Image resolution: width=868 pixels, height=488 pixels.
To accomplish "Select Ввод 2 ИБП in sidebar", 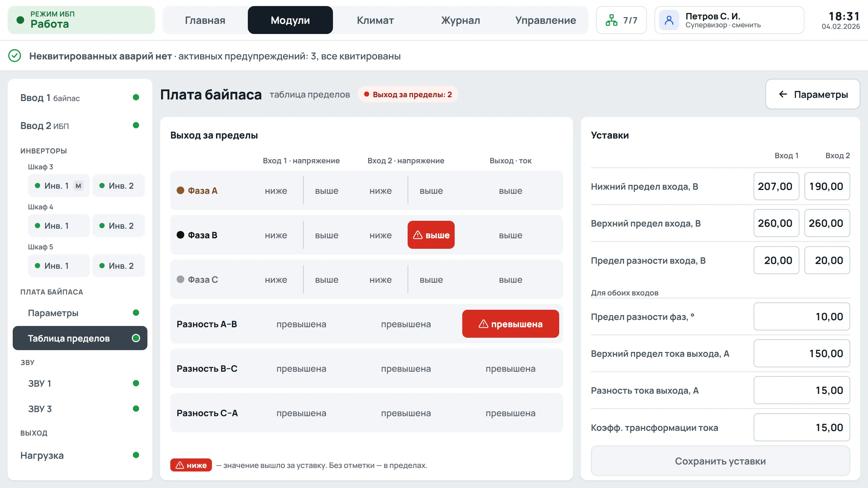I will (80, 126).
